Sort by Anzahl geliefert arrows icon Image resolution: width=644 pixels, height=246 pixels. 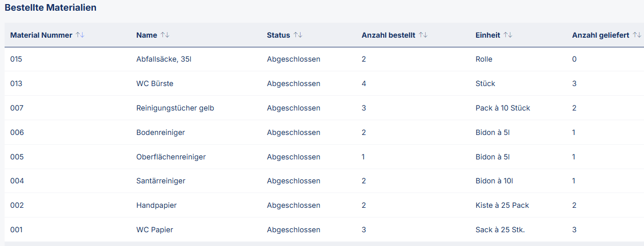pos(637,35)
